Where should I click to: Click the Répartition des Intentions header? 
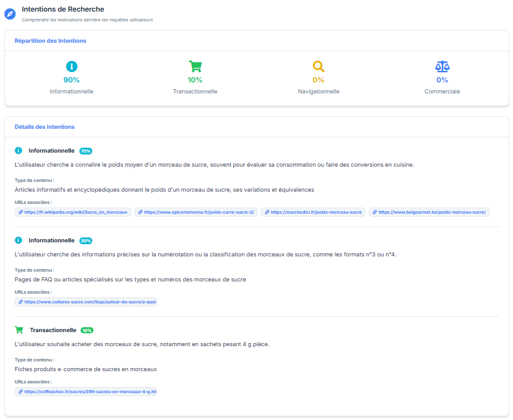point(50,41)
